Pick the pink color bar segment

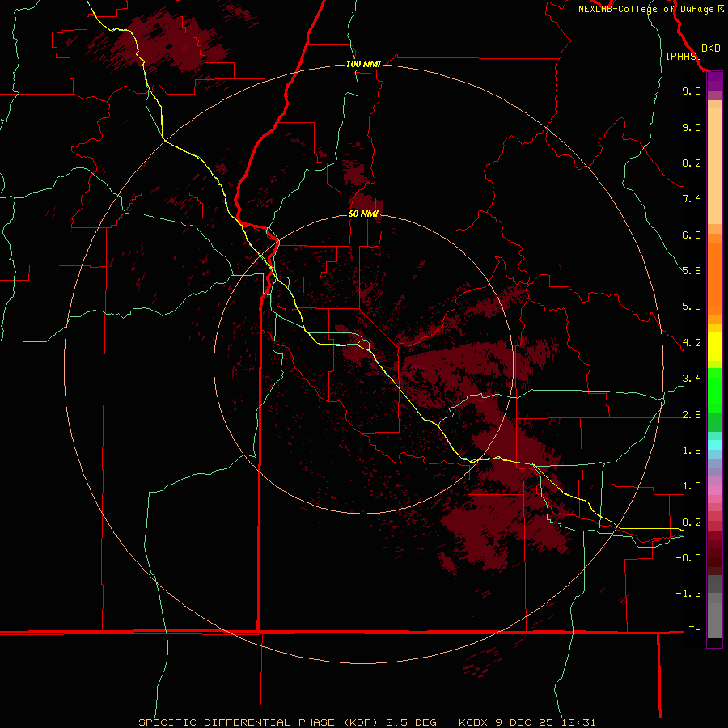[714, 490]
